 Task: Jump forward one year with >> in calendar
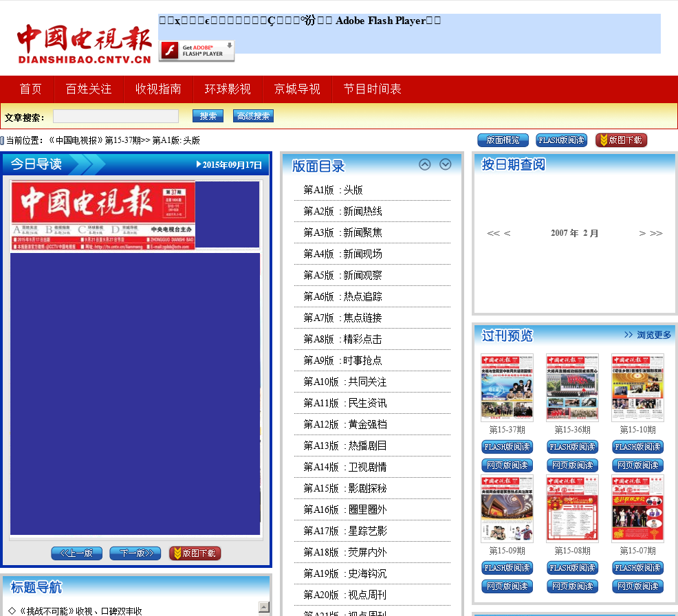coord(657,234)
